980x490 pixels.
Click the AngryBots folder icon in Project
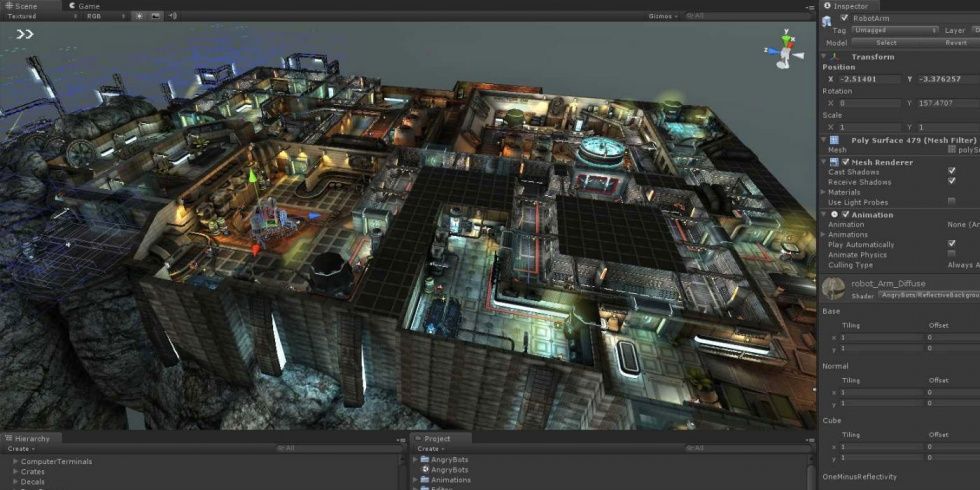(x=425, y=459)
